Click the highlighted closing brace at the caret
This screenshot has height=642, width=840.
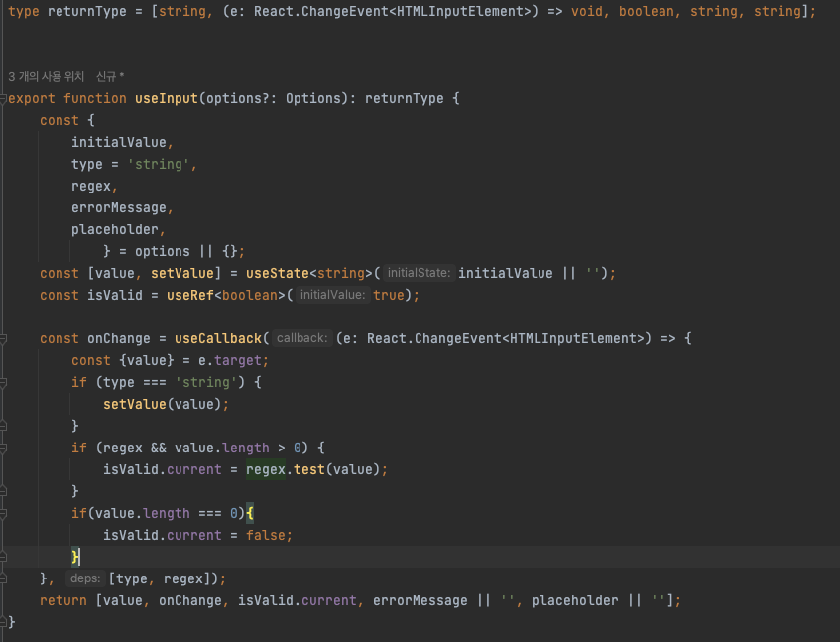[x=75, y=557]
